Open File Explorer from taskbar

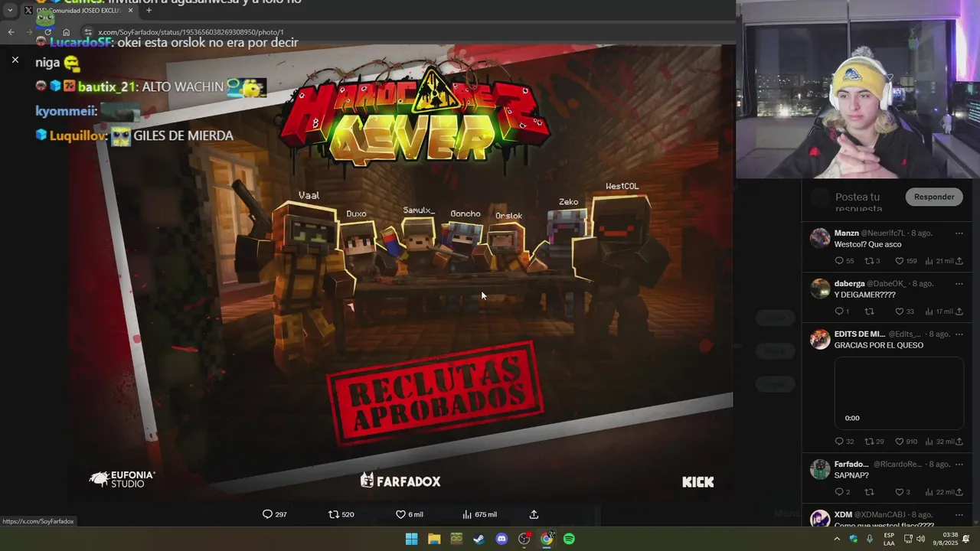pos(434,539)
